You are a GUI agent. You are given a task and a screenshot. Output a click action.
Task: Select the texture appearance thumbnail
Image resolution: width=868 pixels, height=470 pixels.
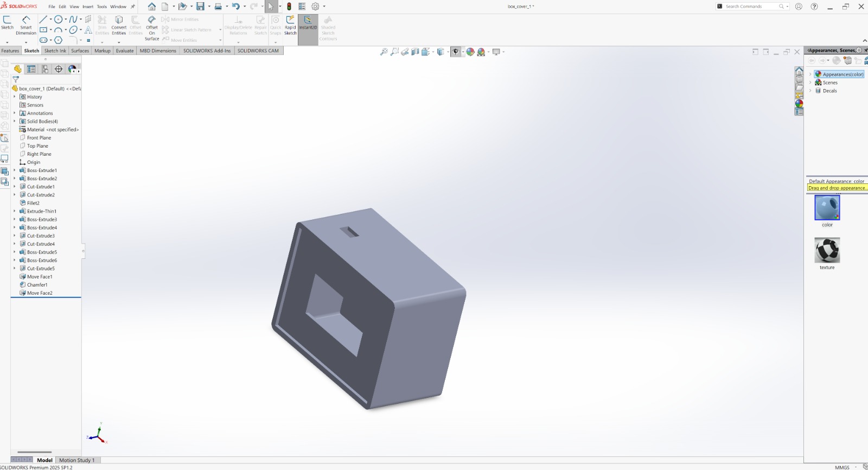pos(827,250)
